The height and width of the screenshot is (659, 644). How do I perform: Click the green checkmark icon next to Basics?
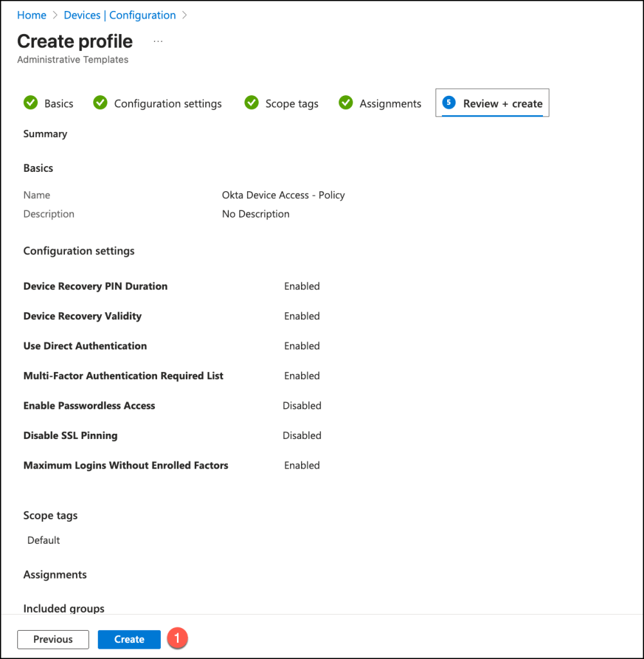30,103
